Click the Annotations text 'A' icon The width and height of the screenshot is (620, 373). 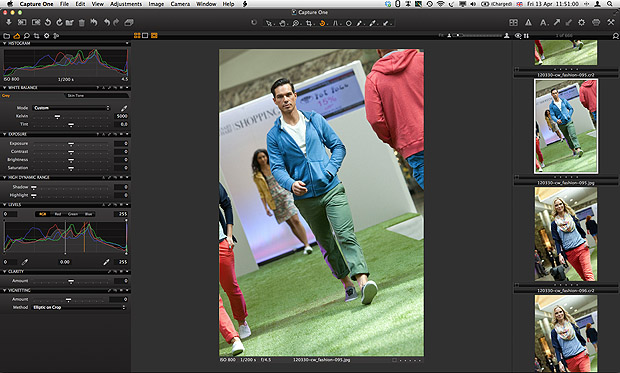tap(543, 23)
